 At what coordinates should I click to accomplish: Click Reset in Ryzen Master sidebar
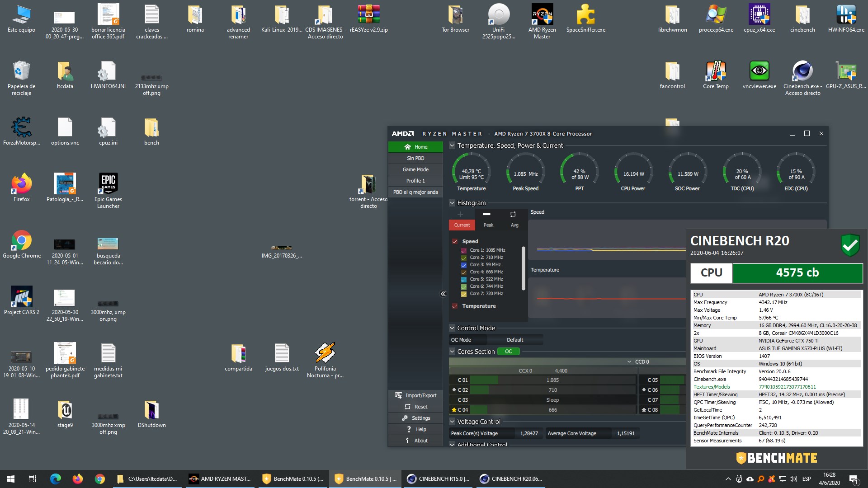coord(415,407)
